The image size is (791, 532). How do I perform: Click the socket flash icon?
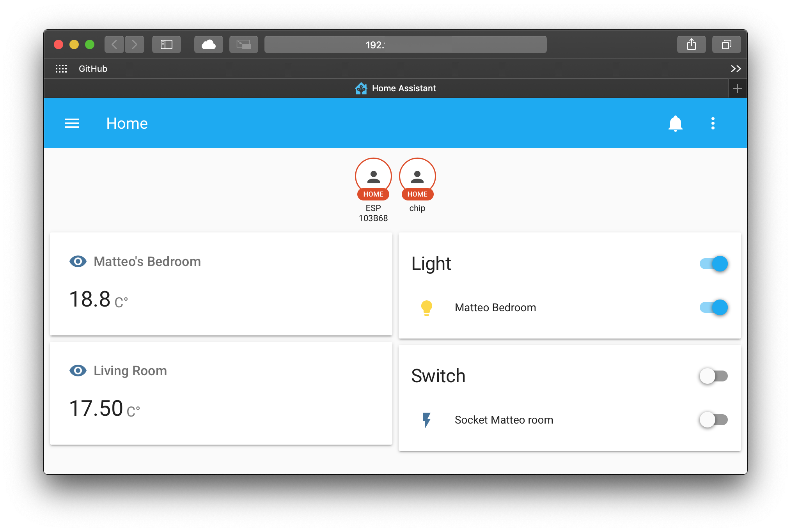[427, 420]
